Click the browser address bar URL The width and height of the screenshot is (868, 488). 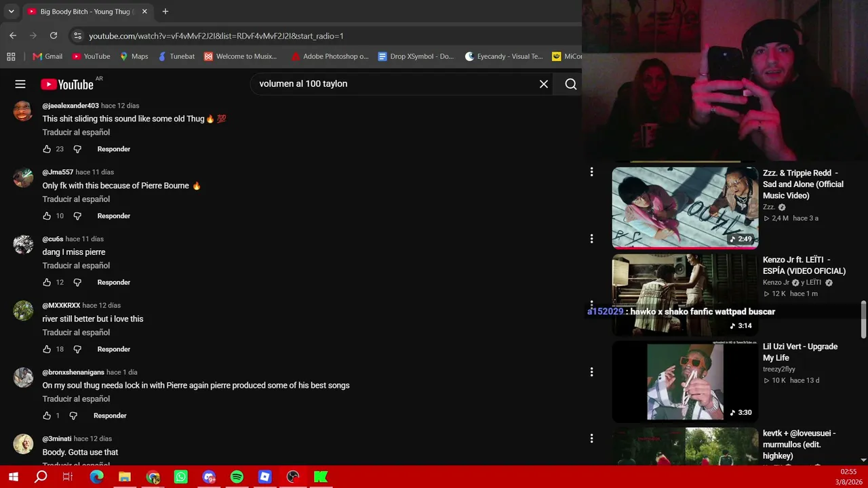coord(216,36)
